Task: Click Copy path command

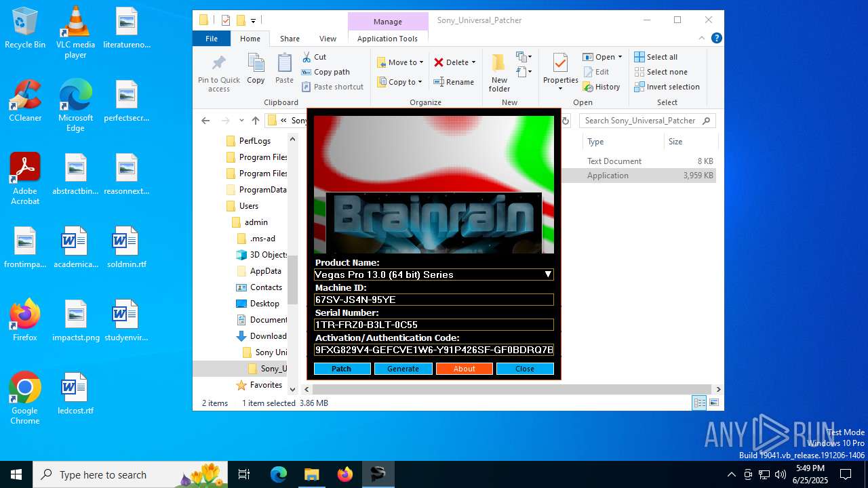Action: (x=325, y=72)
